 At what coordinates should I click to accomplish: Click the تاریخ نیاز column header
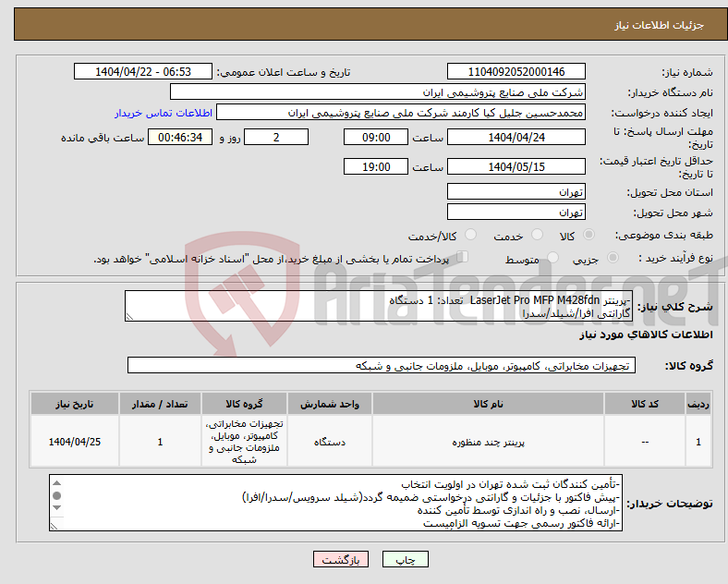coord(75,404)
